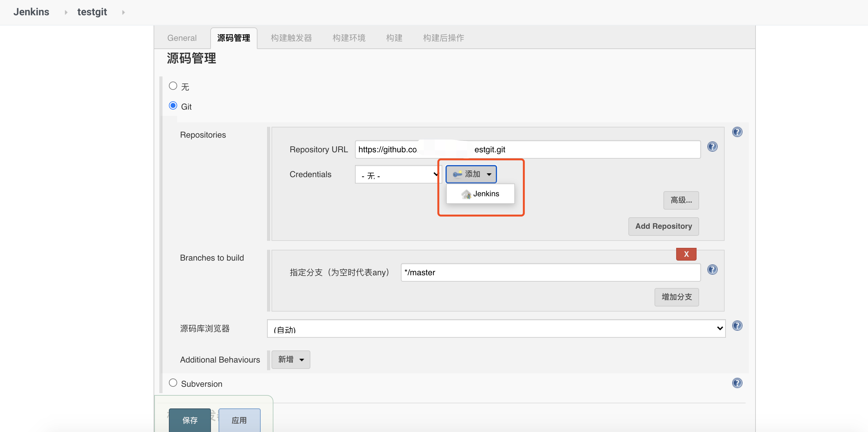Click breadcrumb arrow after Jenkins
Screen dimensions: 868x432
coord(66,12)
